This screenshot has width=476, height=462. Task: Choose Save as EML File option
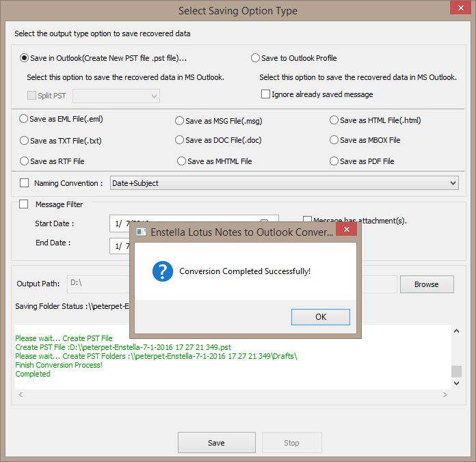25,119
